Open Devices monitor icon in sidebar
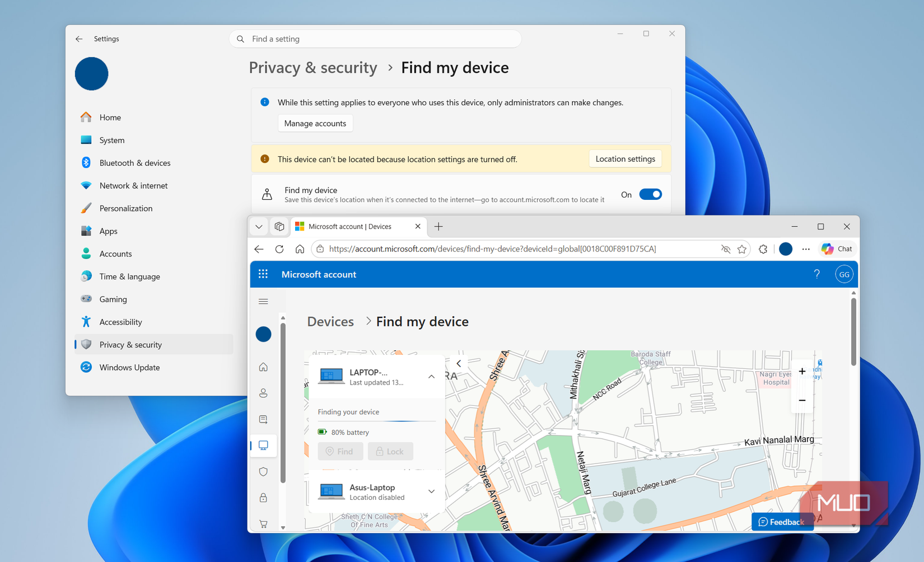This screenshot has width=924, height=562. point(263,446)
